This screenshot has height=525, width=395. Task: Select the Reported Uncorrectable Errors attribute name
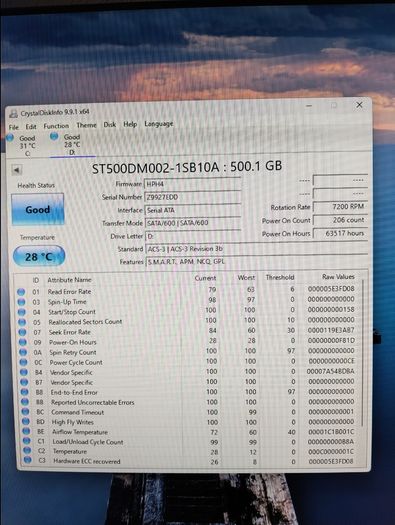coord(92,402)
